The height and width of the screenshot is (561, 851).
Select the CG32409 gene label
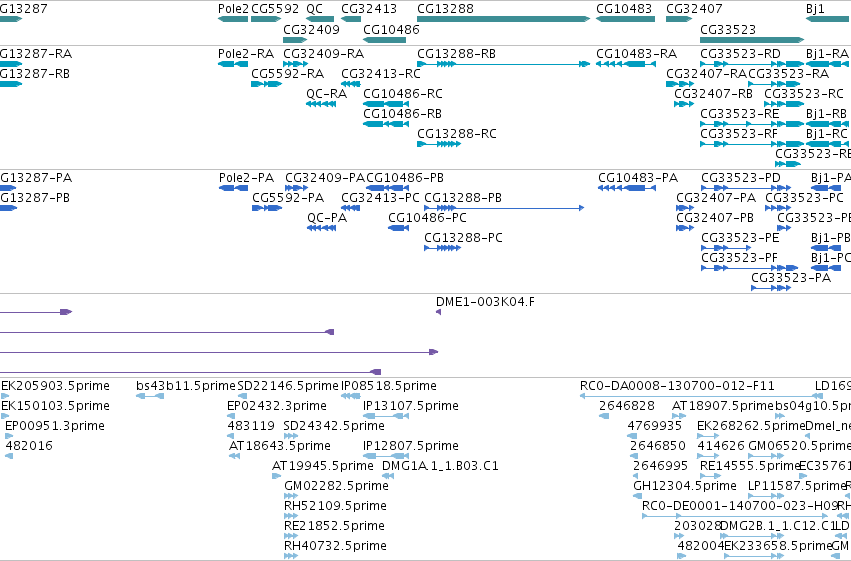click(x=312, y=29)
